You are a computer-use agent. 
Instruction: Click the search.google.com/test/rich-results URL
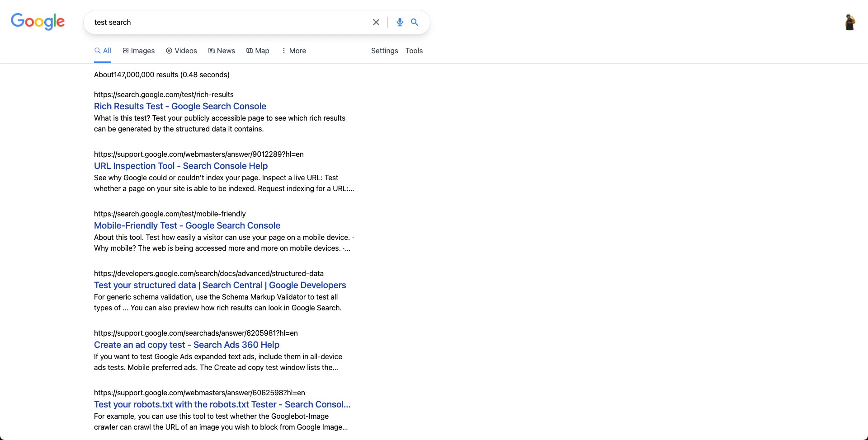click(x=164, y=94)
